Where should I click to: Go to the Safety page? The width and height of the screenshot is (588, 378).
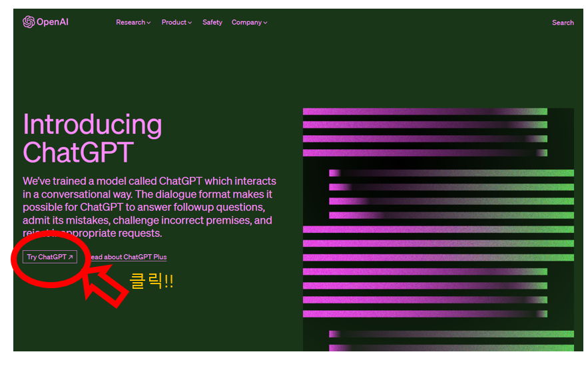[x=212, y=23]
